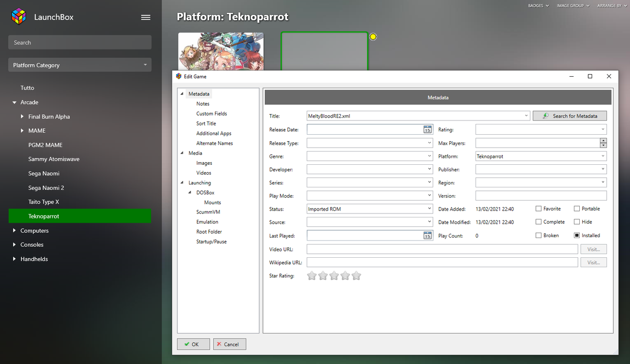Screen dimensions: 630x364
Task: Open the BADGES menu
Action: coord(538,5)
